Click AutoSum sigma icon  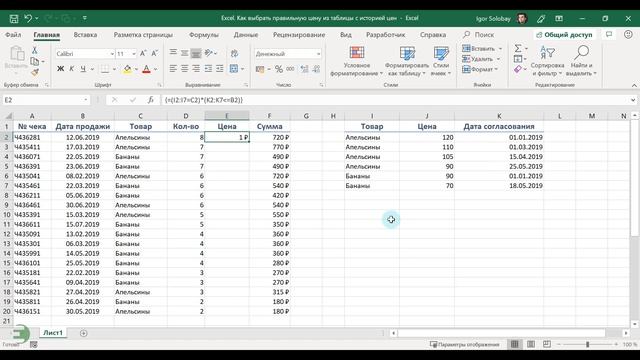518,49
